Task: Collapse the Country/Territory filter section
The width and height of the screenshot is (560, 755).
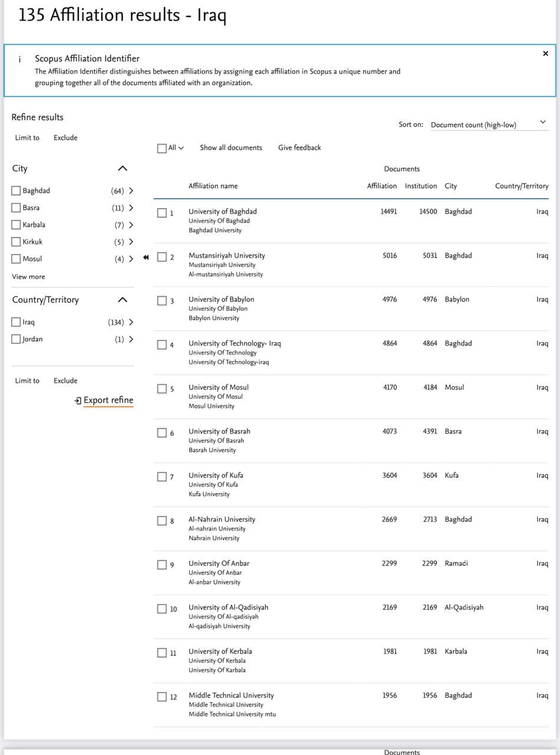Action: tap(122, 300)
